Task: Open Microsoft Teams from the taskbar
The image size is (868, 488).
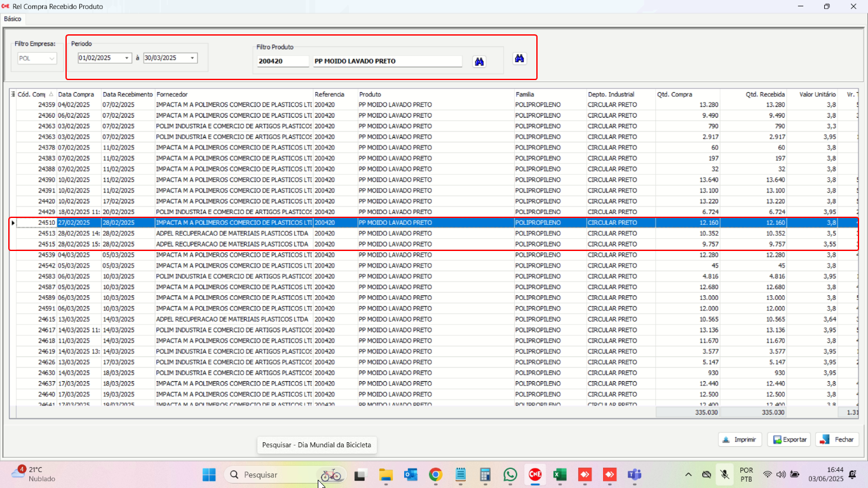Action: click(634, 475)
